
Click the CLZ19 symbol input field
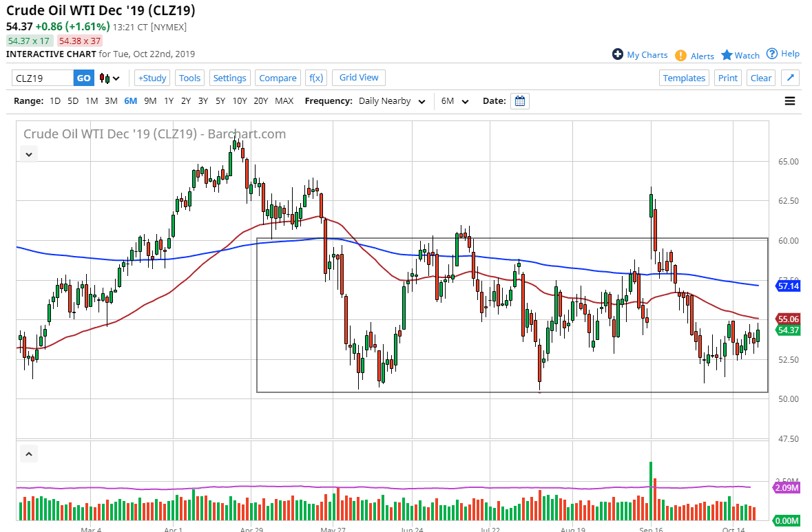point(43,78)
